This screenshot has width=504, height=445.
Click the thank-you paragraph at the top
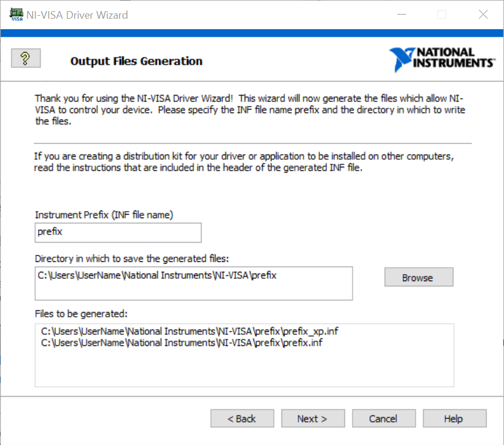[250, 110]
